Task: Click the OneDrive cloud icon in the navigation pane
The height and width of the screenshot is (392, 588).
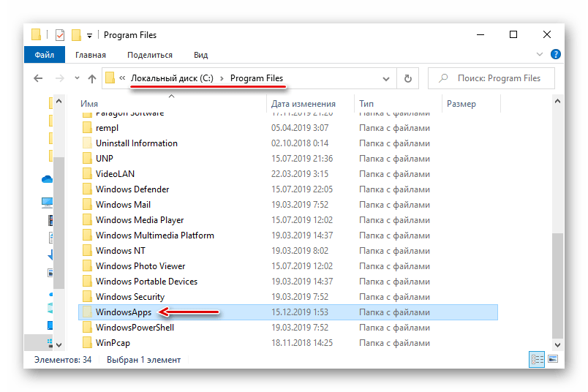Action: 48,178
